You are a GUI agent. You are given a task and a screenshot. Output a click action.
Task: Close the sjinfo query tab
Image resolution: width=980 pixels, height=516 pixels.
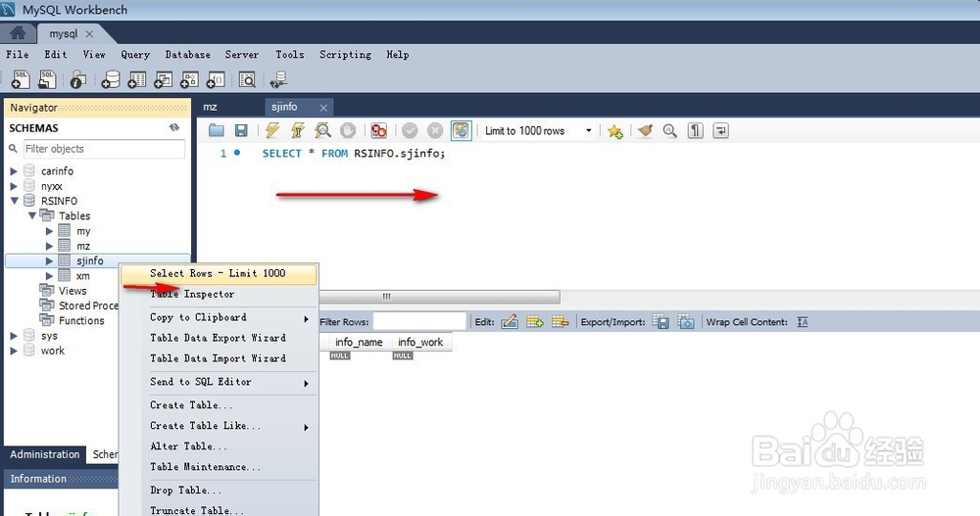tap(323, 108)
